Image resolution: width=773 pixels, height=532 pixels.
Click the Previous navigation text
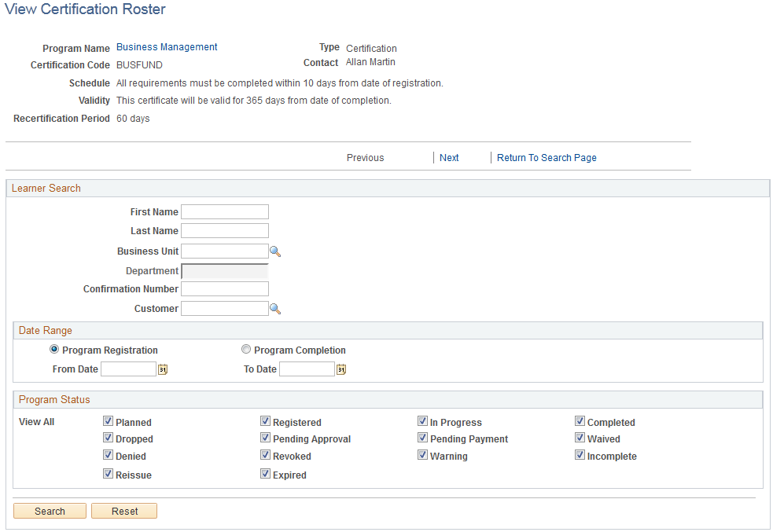(366, 158)
